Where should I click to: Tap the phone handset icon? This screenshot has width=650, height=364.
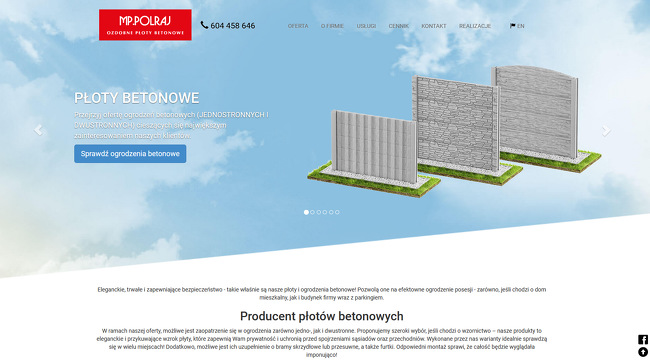click(x=204, y=25)
